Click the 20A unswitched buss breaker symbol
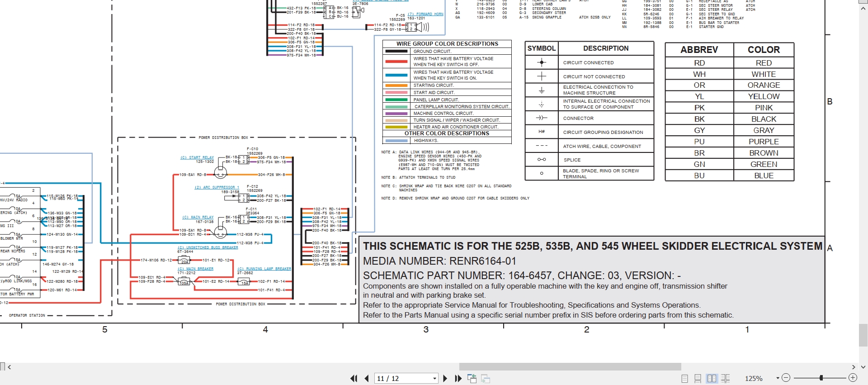 click(x=184, y=260)
